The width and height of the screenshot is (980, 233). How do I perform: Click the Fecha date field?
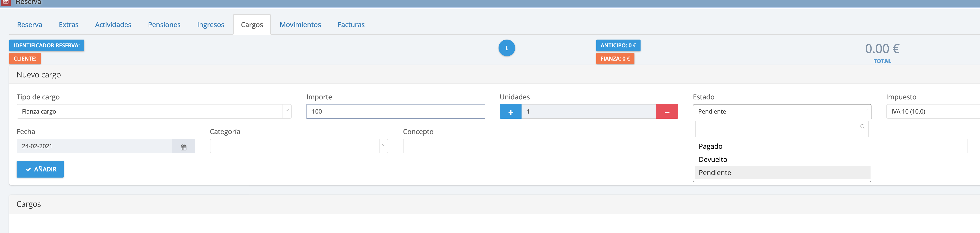(94, 146)
